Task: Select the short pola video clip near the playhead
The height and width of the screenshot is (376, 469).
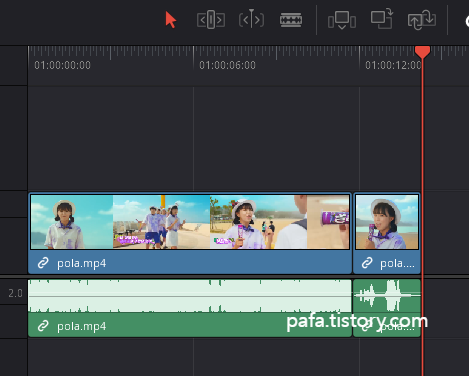Action: (x=387, y=233)
